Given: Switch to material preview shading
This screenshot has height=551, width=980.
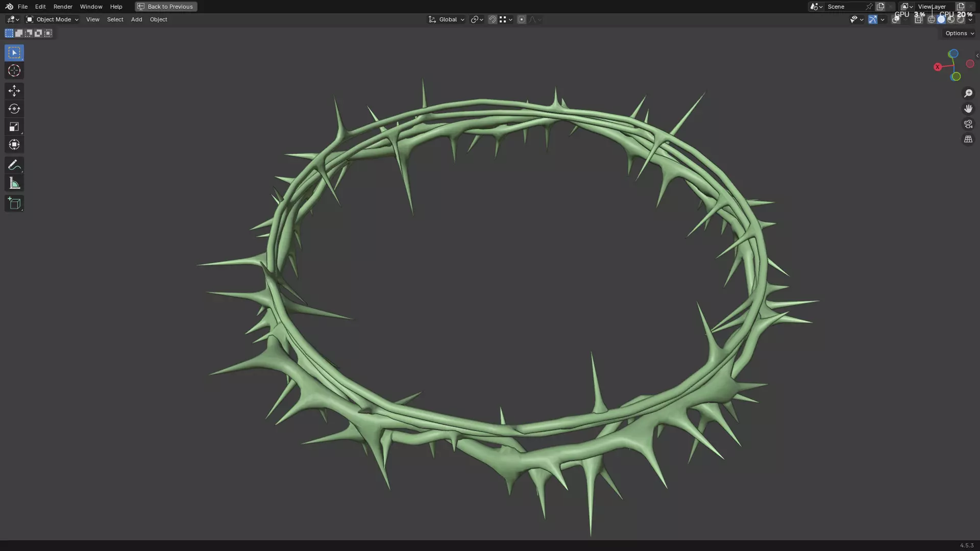Looking at the screenshot, I should (951, 19).
